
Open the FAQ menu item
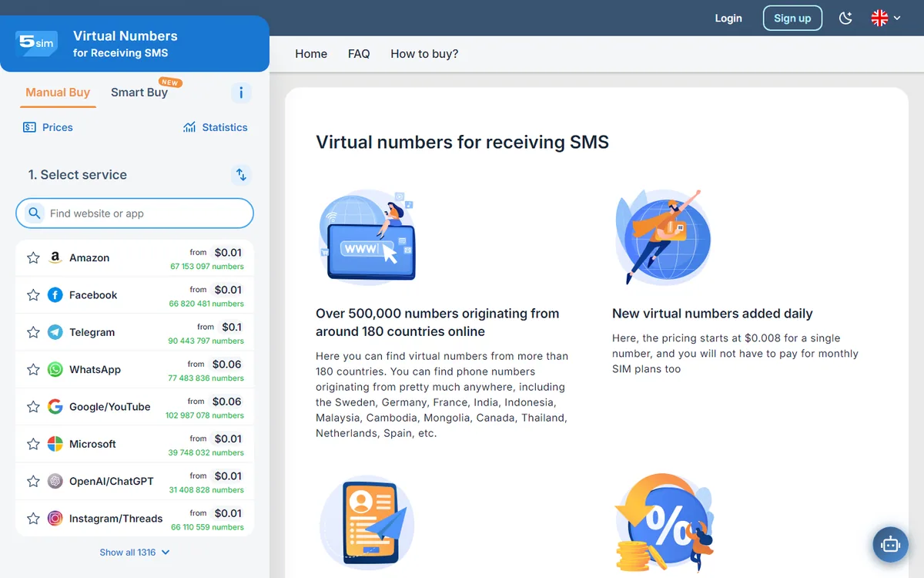click(x=359, y=54)
